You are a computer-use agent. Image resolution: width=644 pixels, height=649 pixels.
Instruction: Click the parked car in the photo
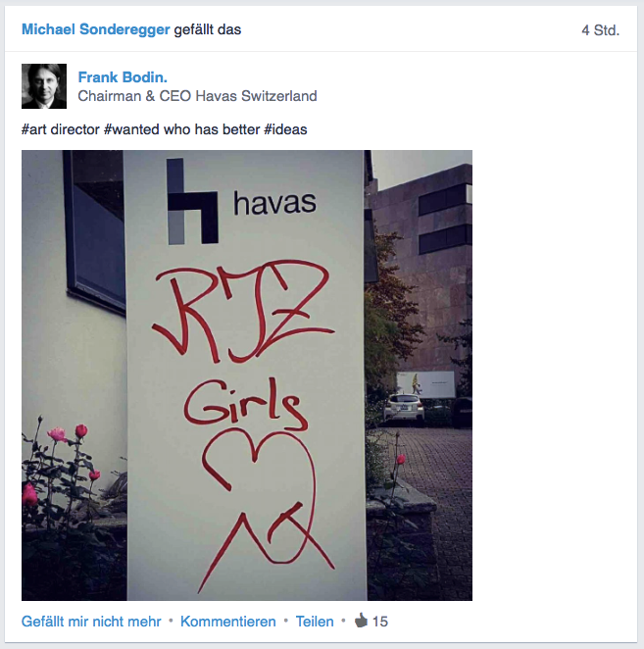(405, 408)
